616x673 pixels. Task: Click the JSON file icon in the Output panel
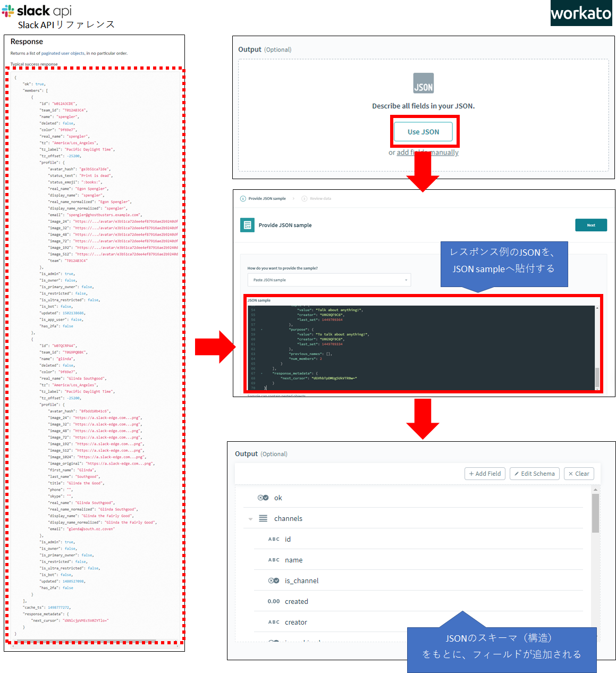(424, 83)
